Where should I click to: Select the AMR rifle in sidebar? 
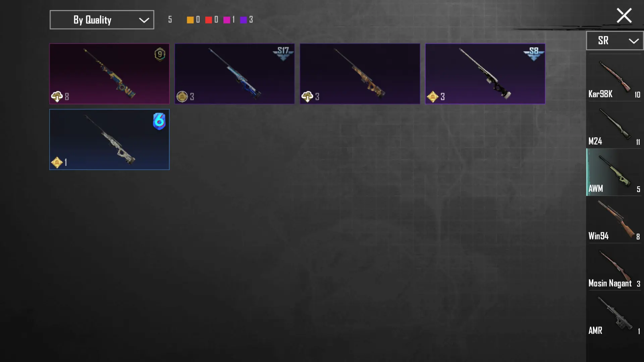[614, 314]
